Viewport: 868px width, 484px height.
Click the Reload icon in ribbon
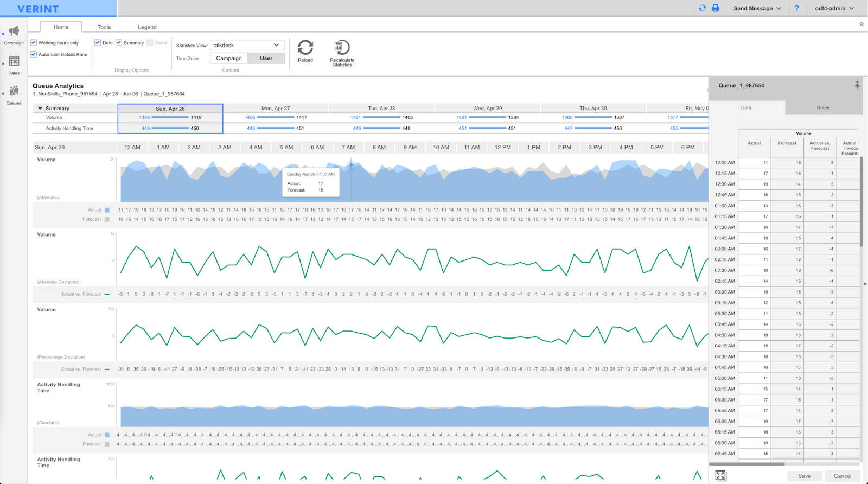[305, 48]
